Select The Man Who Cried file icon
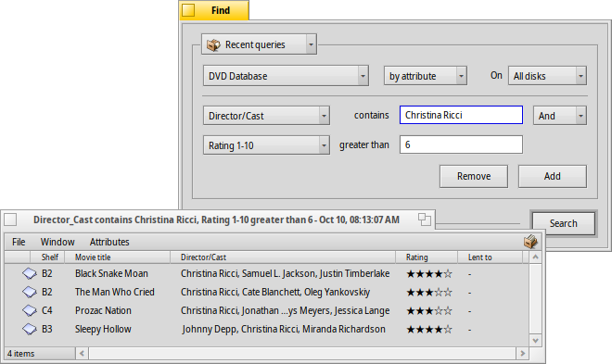This screenshot has width=612, height=364. click(30, 292)
